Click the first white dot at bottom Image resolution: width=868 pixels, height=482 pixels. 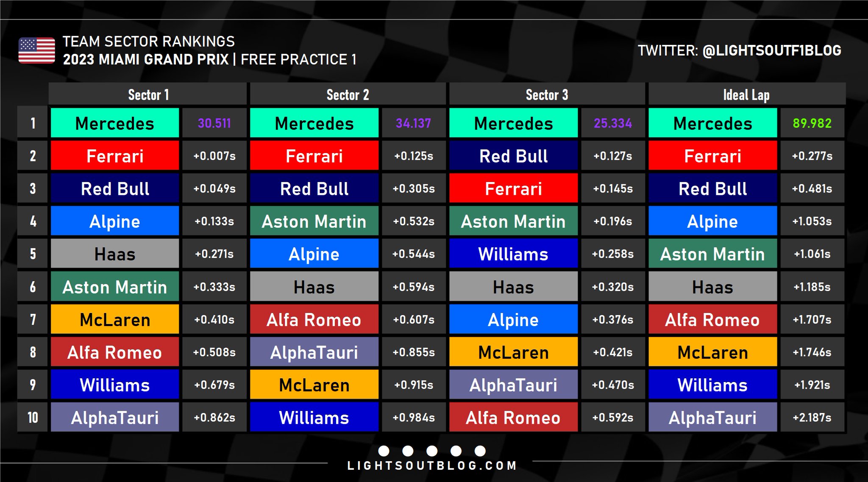click(384, 451)
